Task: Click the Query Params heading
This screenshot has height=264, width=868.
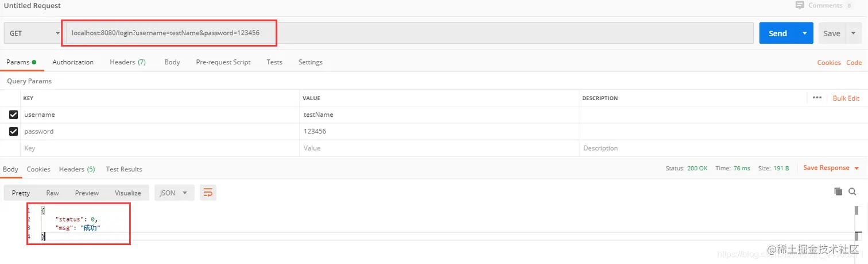Action: (x=29, y=81)
